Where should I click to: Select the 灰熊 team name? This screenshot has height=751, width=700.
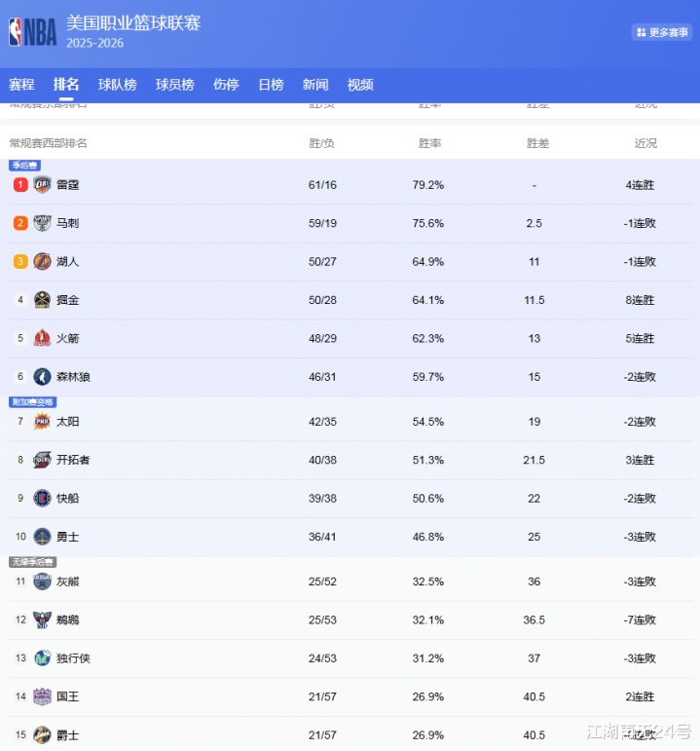coord(67,582)
